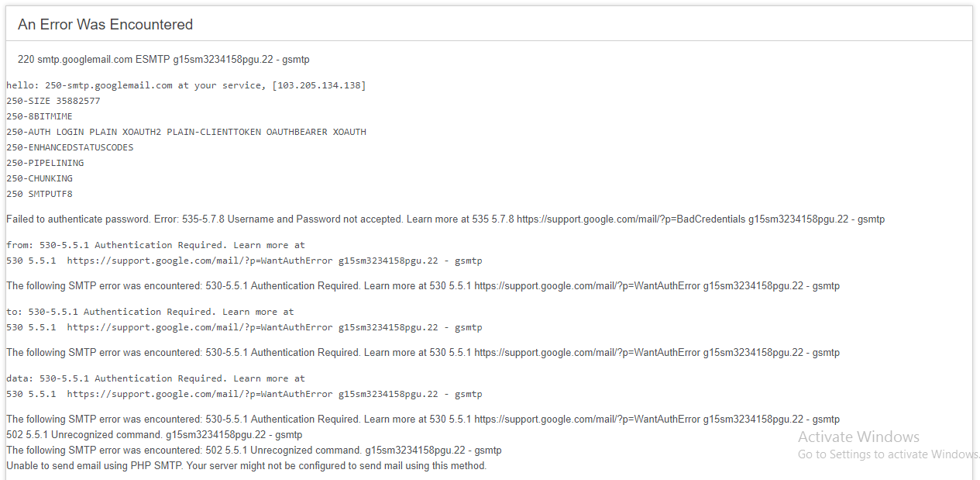Click the "An Error Was Encountered" heading
The image size is (980, 480).
(105, 25)
